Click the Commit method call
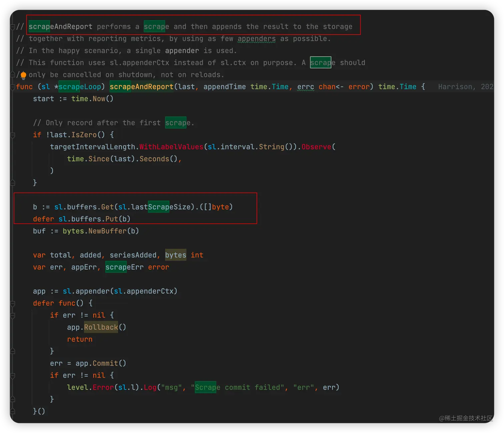The width and height of the screenshot is (504, 433). point(105,363)
